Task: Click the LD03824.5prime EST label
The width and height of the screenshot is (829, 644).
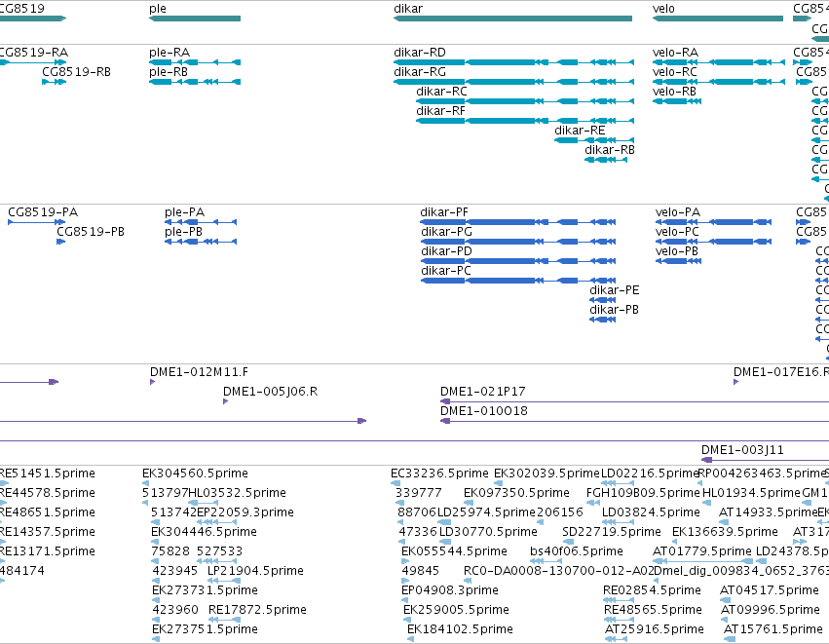Action: click(651, 512)
